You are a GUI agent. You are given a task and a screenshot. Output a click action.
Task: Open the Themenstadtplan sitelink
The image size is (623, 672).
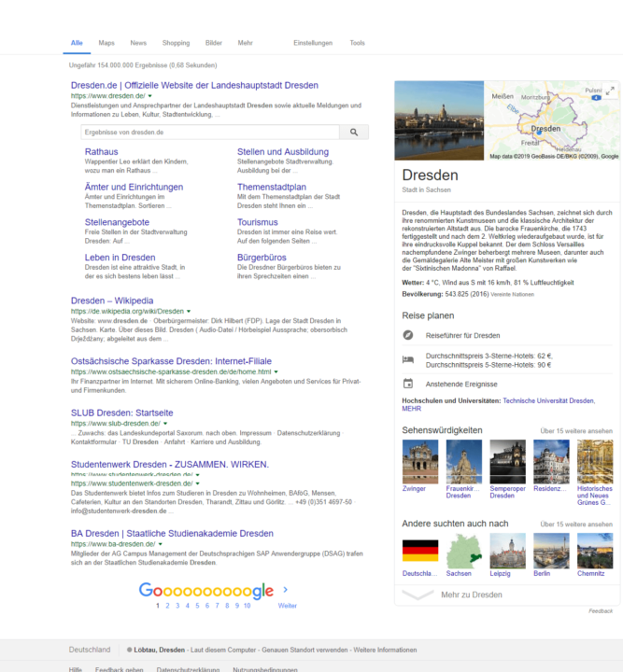(x=272, y=187)
